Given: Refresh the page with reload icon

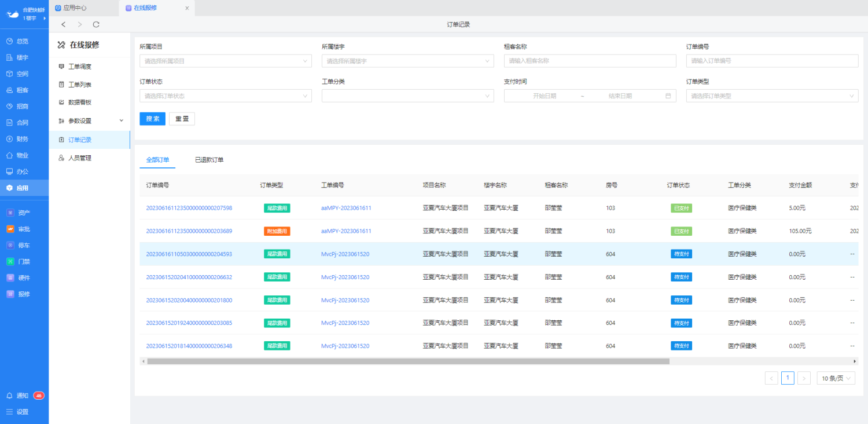Looking at the screenshot, I should click(96, 24).
